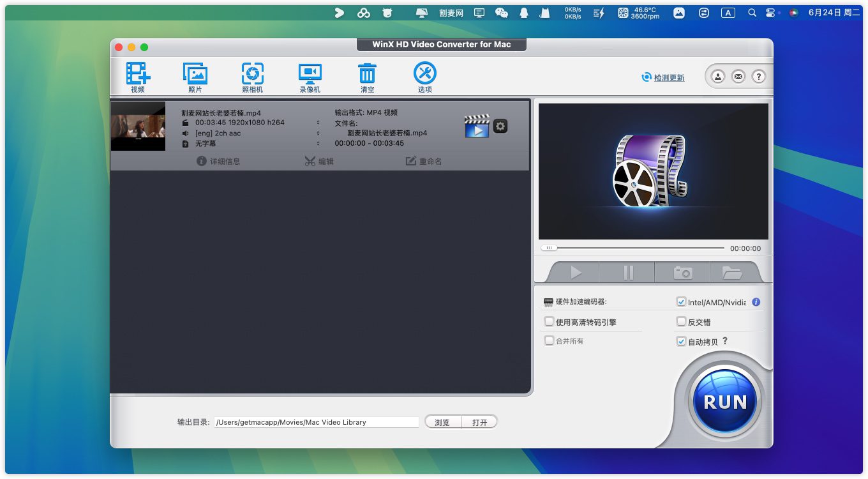Image resolution: width=868 pixels, height=479 pixels.
Task: Click the output format clapperboard icon
Action: 476,126
